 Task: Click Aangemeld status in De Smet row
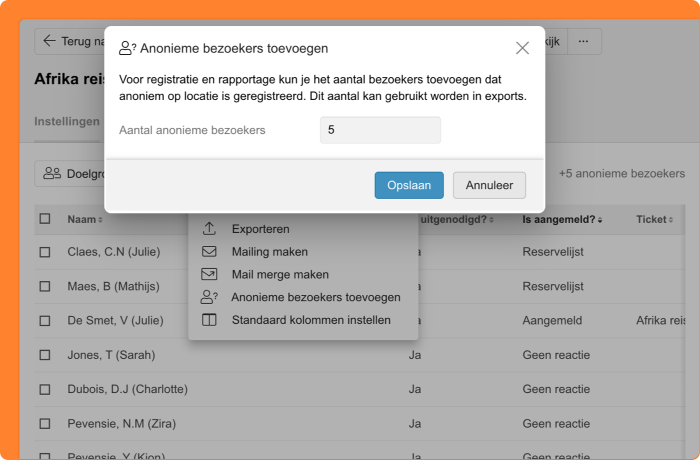(x=552, y=321)
